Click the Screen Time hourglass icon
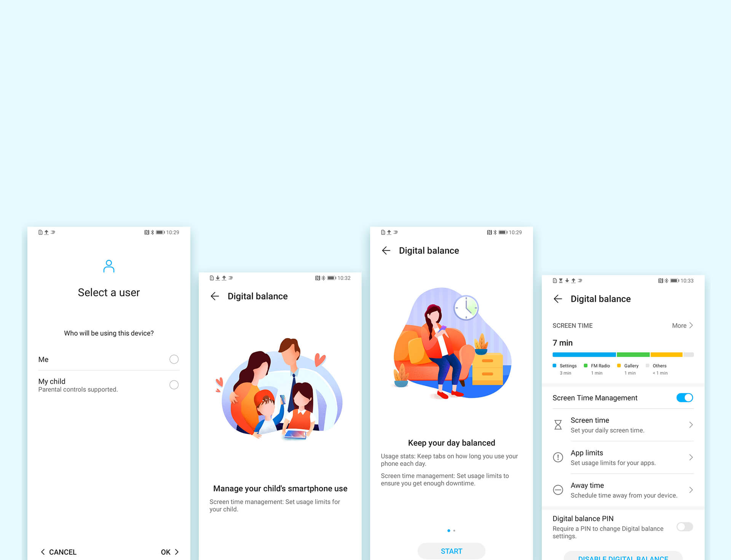This screenshot has width=731, height=560. [x=559, y=425]
